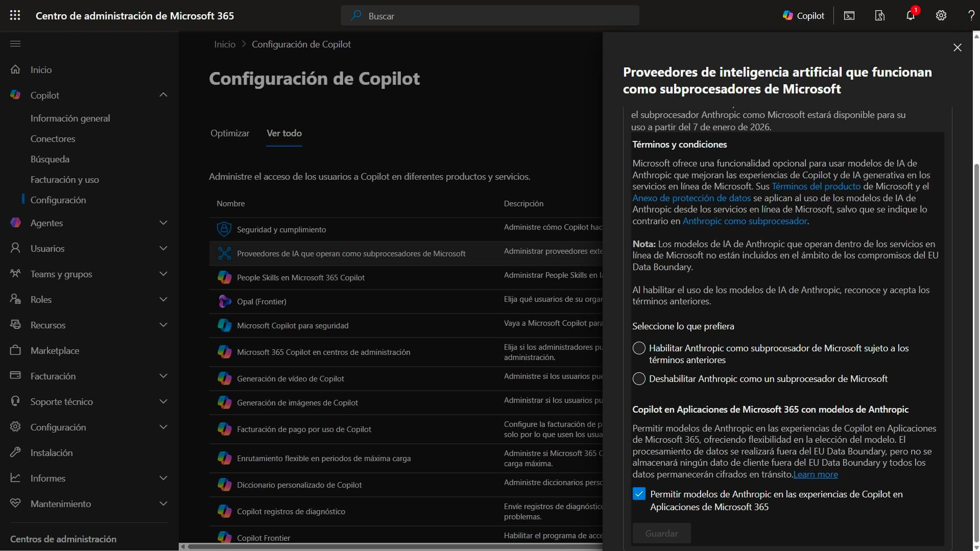Collapse the Copilot navigation section
Image resolution: width=980 pixels, height=551 pixels.
pos(163,95)
